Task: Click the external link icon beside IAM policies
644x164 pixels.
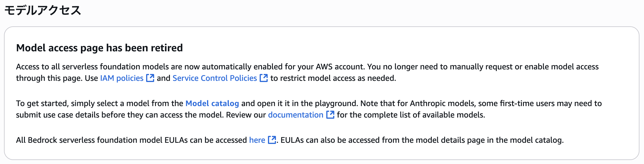Action: pyautogui.click(x=150, y=78)
